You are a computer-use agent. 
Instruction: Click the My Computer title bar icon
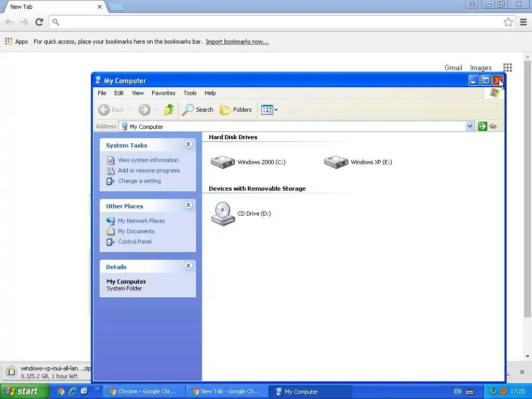click(x=98, y=80)
